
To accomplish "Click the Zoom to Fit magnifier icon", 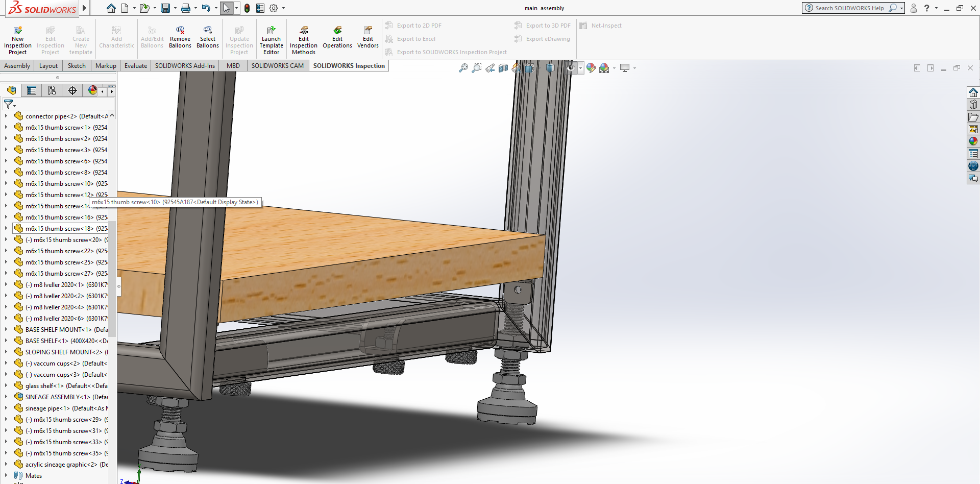I will pos(463,68).
